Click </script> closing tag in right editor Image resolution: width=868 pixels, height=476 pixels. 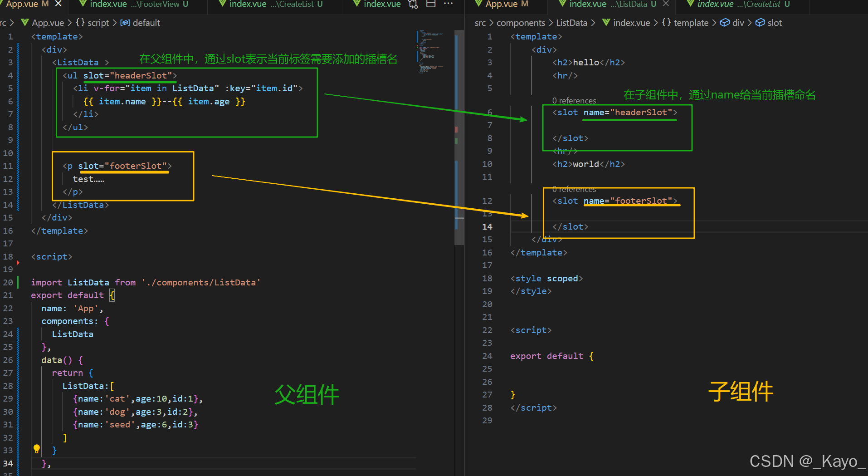coord(534,407)
